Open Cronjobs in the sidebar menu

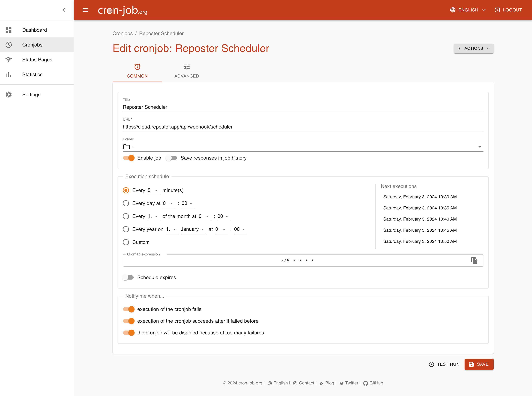32,45
